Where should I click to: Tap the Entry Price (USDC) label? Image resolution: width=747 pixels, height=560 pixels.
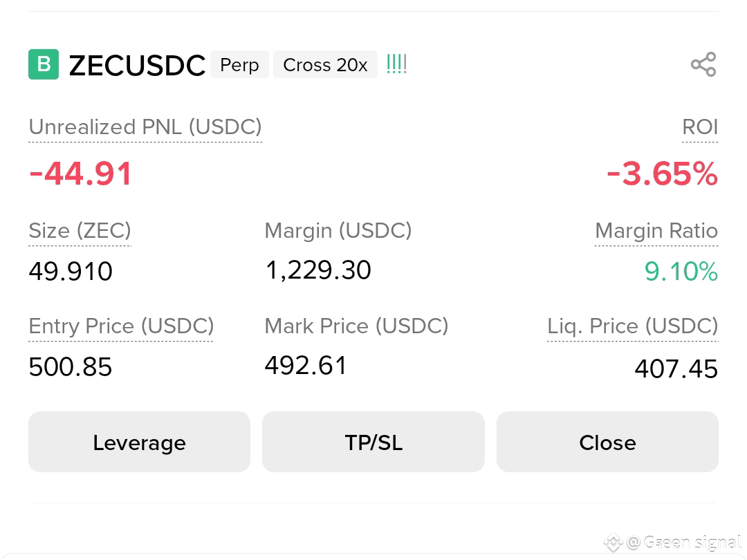point(121,326)
